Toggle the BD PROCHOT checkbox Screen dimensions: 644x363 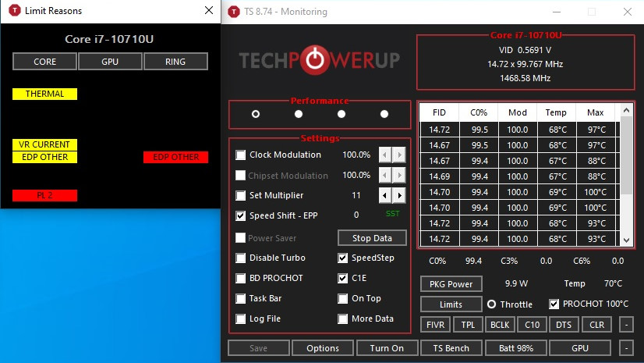[x=241, y=279]
